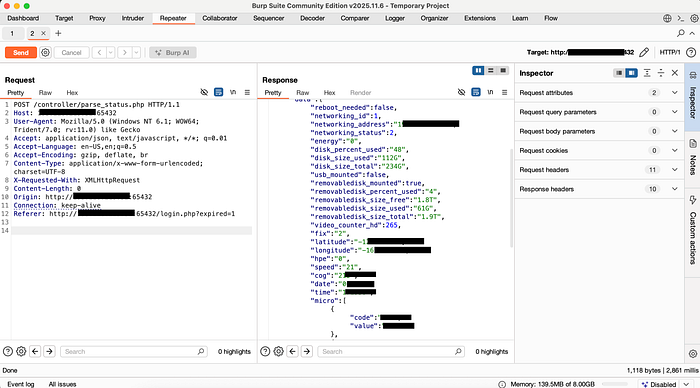
Task: Expand Request headers section
Action: tap(675, 170)
